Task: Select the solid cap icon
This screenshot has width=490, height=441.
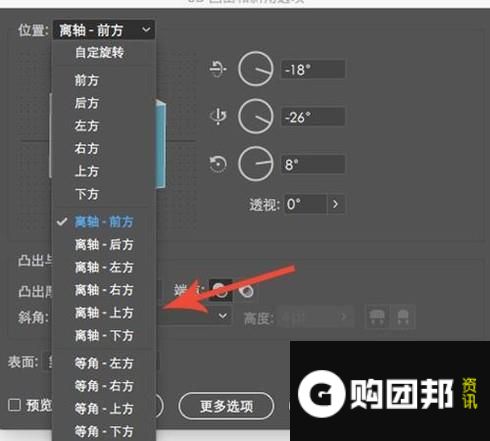Action: tap(220, 291)
